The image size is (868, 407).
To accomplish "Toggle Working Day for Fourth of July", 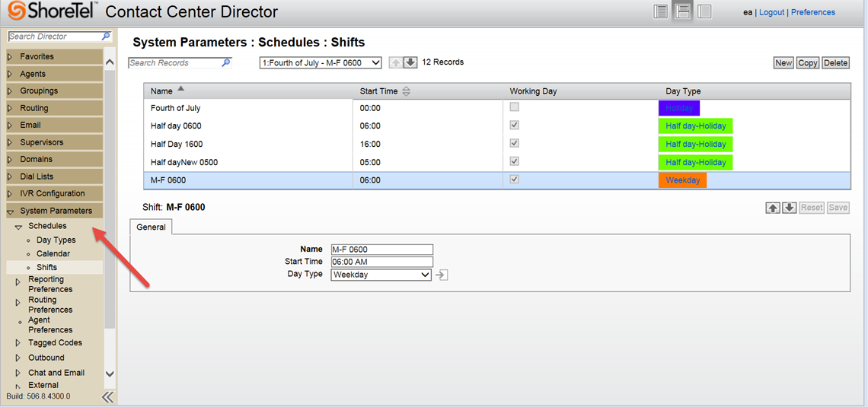I will tap(514, 107).
